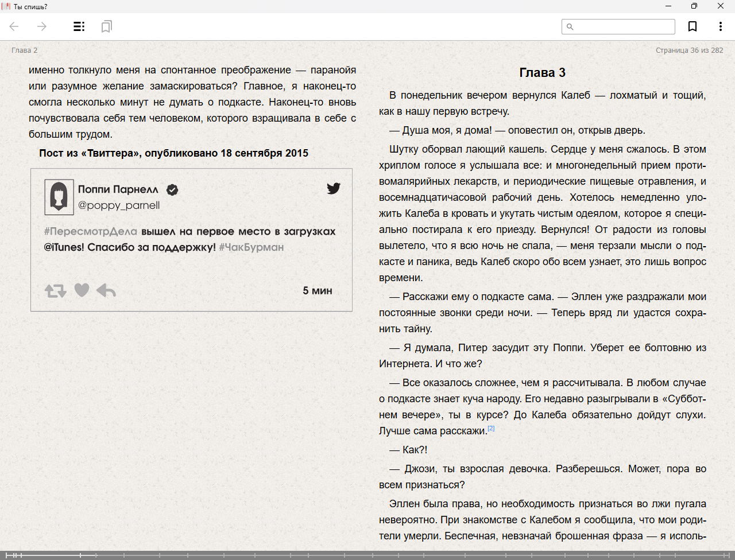Click the Глава 3 chapter heading
Viewport: 735px width, 560px height.
[542, 72]
